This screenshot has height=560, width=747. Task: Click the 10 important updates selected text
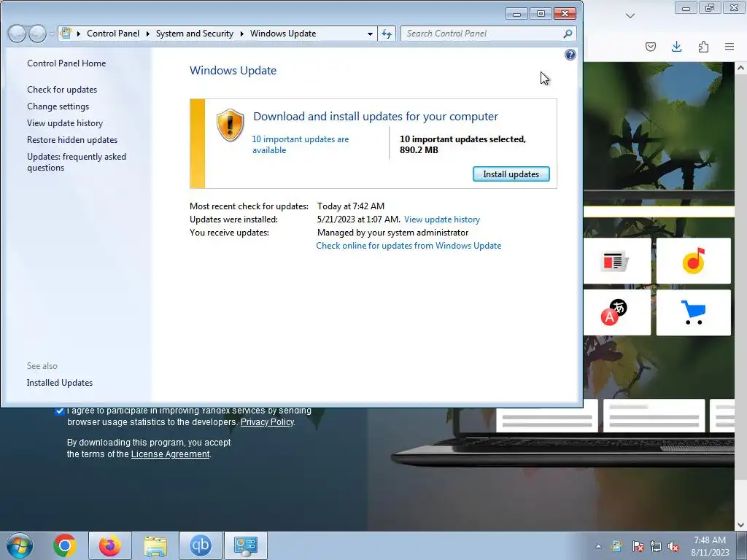(462, 144)
